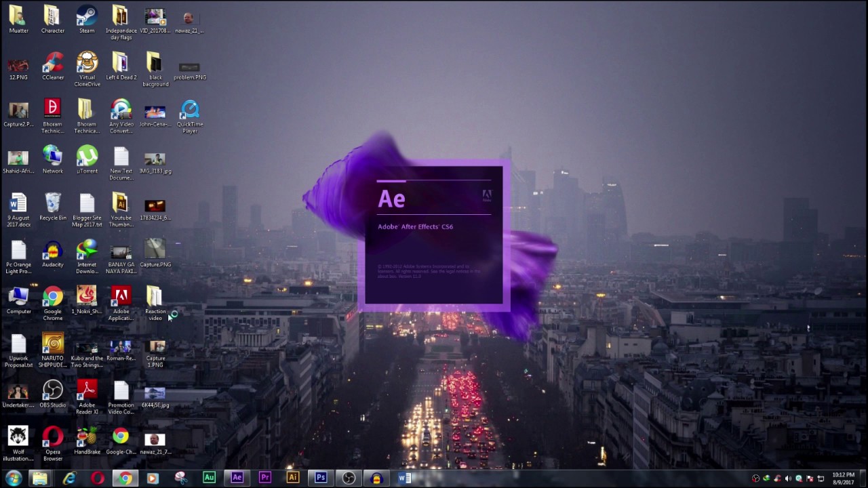Select the problem.PNG image file
The height and width of the screenshot is (488, 868).
[x=190, y=69]
